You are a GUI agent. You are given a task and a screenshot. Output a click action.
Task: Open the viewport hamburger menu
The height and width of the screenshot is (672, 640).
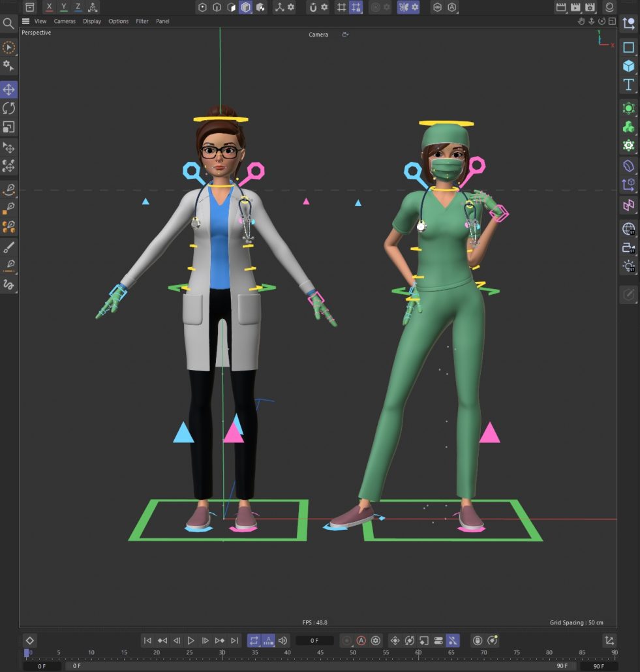(25, 21)
